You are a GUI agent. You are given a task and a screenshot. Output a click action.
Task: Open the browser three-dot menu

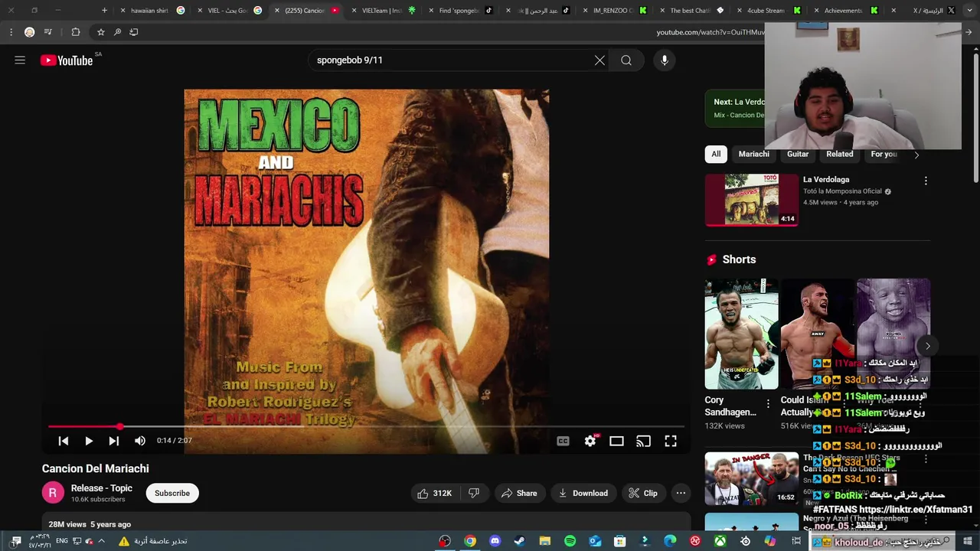point(11,32)
